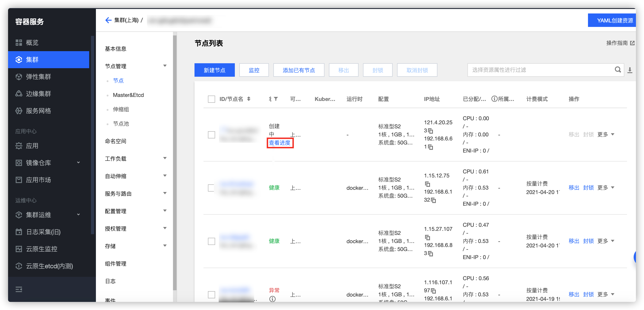Click the 集群 hexagon icon

pos(19,59)
